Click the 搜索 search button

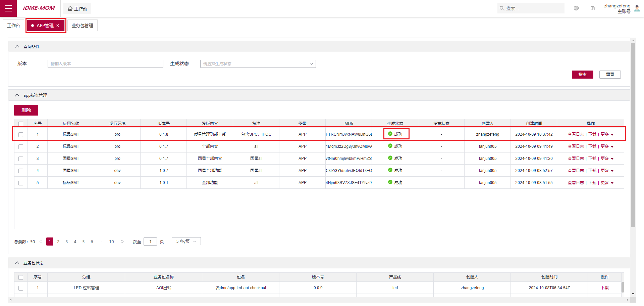tap(582, 74)
